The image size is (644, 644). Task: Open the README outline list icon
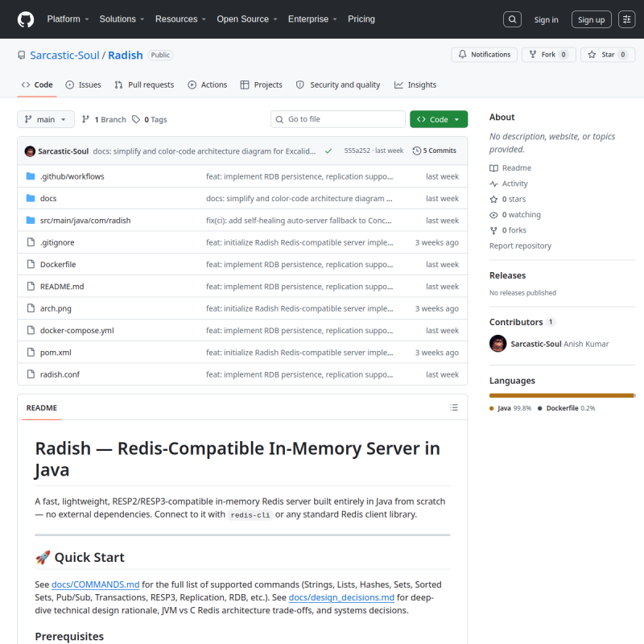point(454,407)
